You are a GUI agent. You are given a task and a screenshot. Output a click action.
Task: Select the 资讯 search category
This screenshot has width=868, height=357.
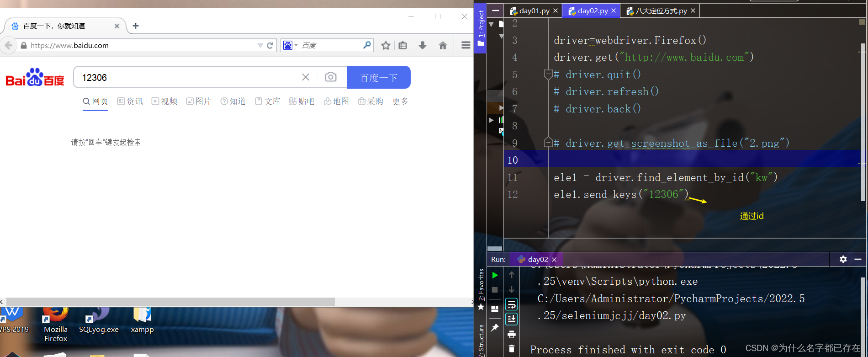tap(130, 101)
